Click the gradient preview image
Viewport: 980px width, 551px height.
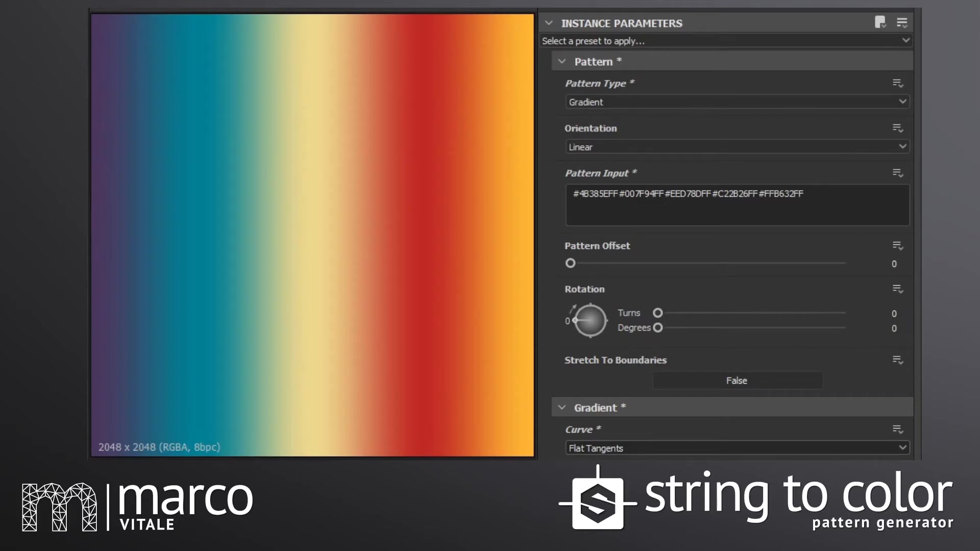pos(312,235)
